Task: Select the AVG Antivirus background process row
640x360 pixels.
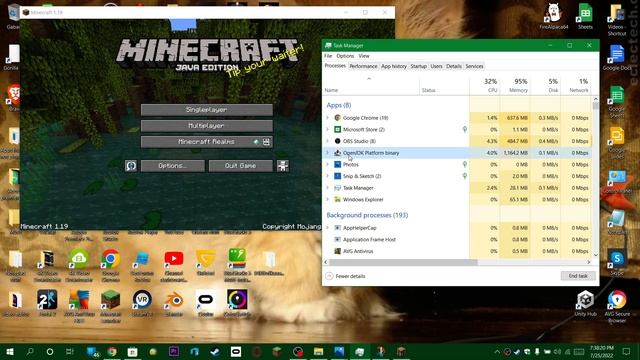Action: coord(457,251)
